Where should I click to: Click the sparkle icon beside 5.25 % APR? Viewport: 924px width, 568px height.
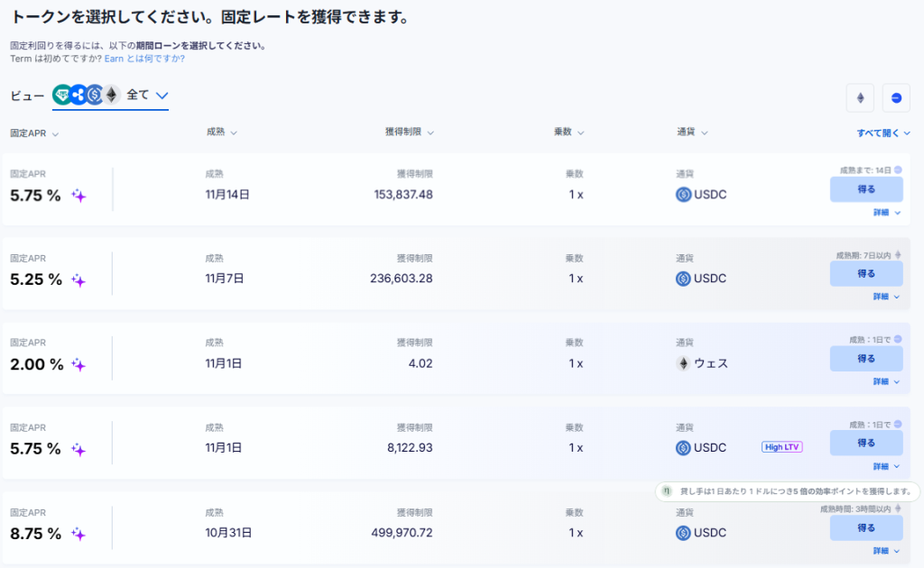tap(79, 279)
